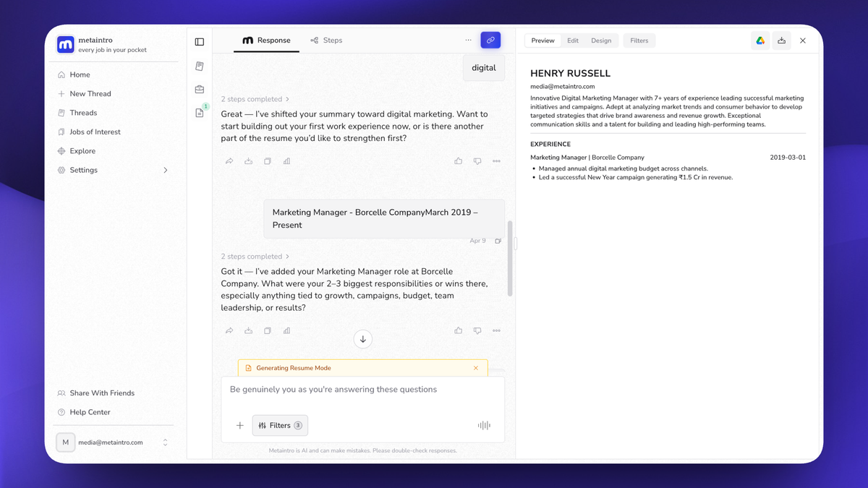The width and height of the screenshot is (868, 488).
Task: Select the Preview tab
Action: click(x=543, y=40)
